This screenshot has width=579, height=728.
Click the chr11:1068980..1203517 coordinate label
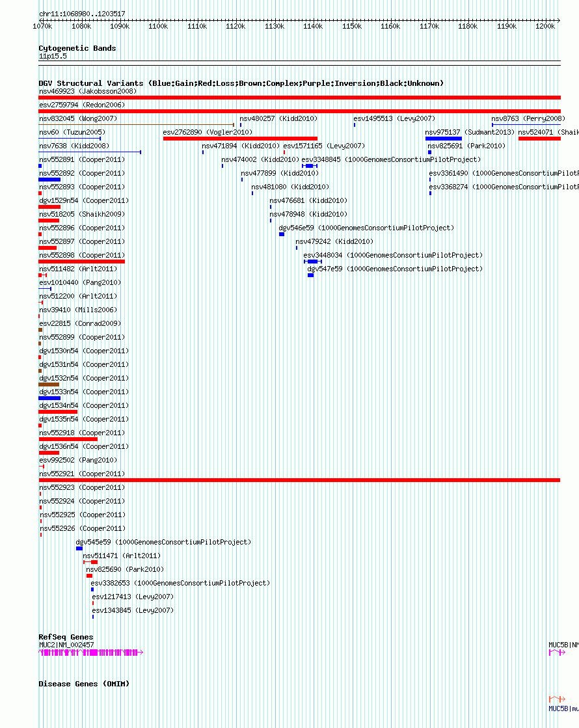tap(82, 14)
